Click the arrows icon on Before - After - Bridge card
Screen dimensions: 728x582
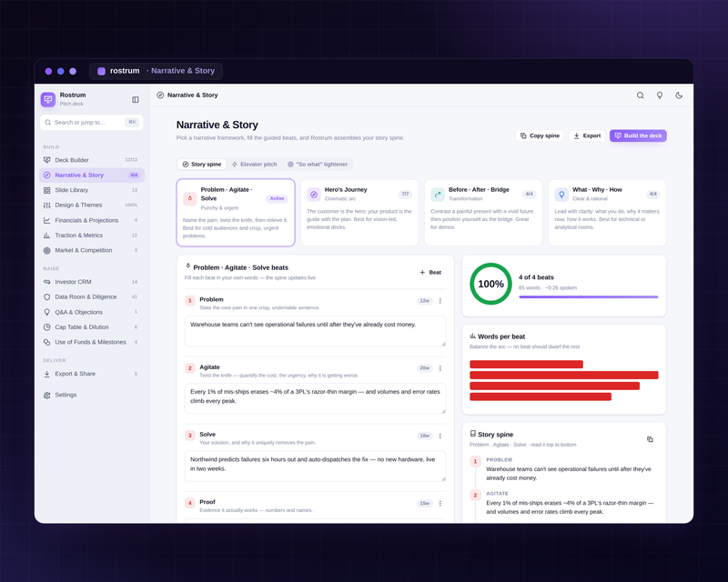coord(438,195)
